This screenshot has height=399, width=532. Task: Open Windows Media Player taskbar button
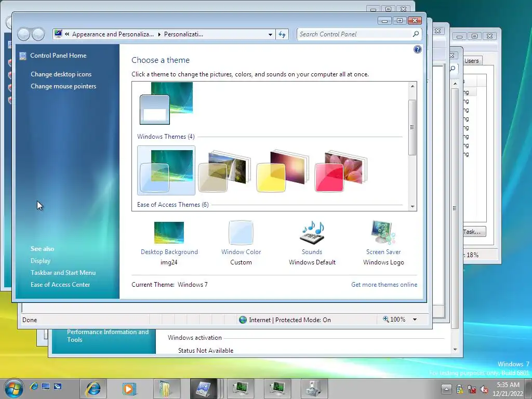[x=129, y=389]
